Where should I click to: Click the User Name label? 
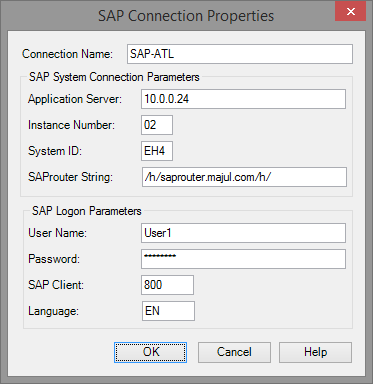click(57, 233)
